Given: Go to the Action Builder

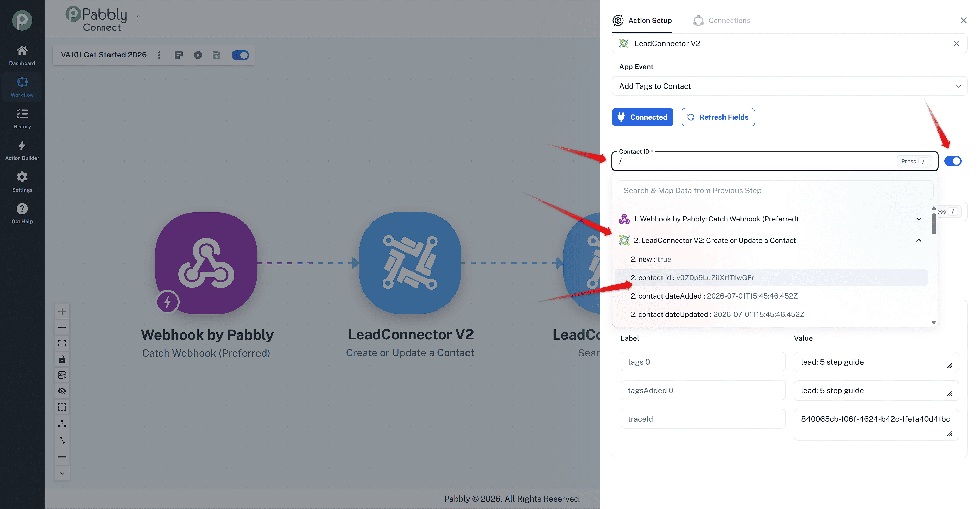Looking at the screenshot, I should [x=22, y=150].
